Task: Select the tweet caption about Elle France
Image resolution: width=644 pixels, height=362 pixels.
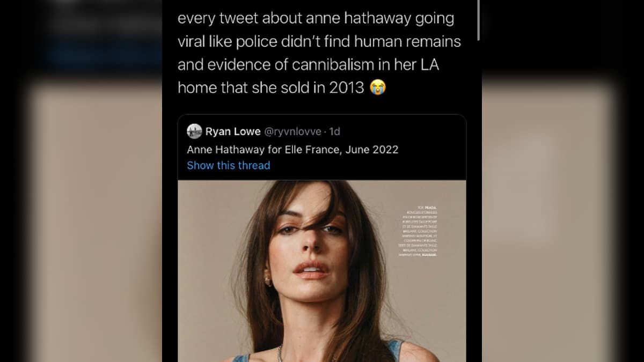Action: pyautogui.click(x=292, y=150)
